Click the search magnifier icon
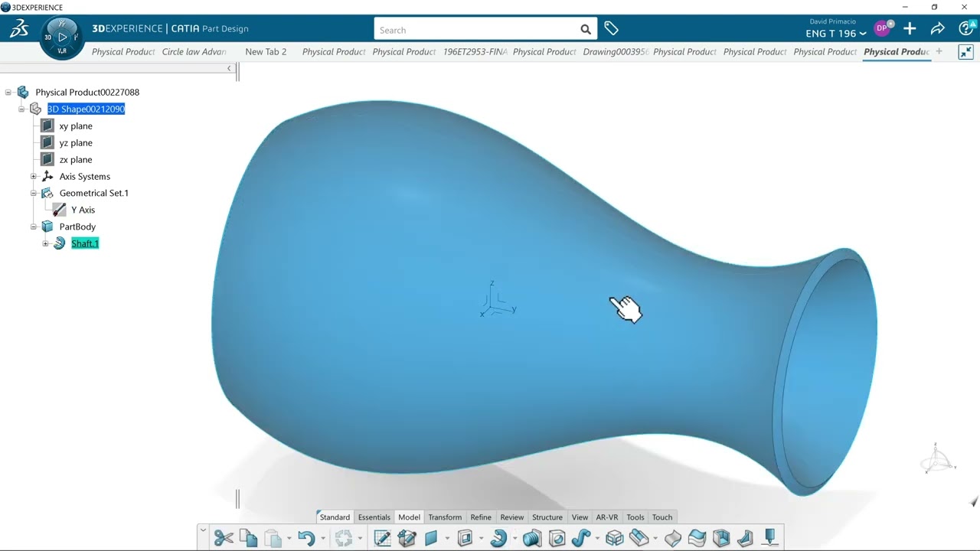The width and height of the screenshot is (980, 551). pos(586,30)
